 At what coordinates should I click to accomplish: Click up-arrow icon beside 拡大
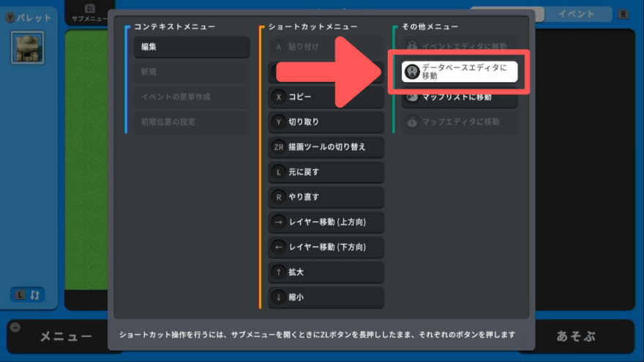point(279,273)
